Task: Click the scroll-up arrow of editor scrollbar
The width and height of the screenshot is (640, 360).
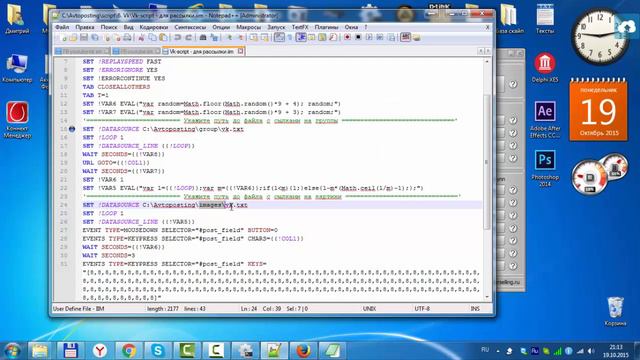Action: (x=487, y=62)
